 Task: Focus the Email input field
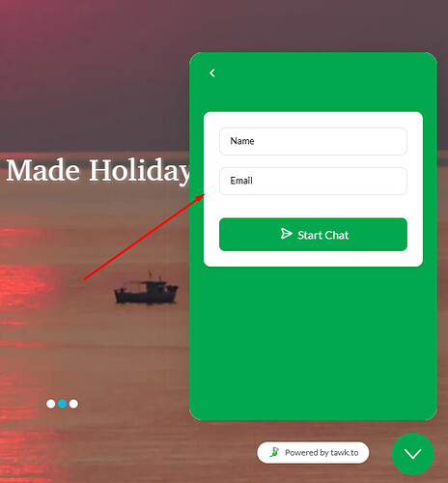[313, 181]
